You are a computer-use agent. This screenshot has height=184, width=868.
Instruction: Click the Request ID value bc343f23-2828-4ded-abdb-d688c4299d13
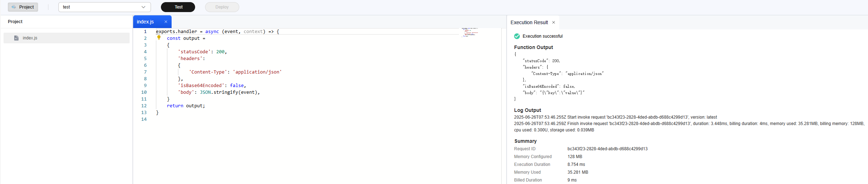607,149
